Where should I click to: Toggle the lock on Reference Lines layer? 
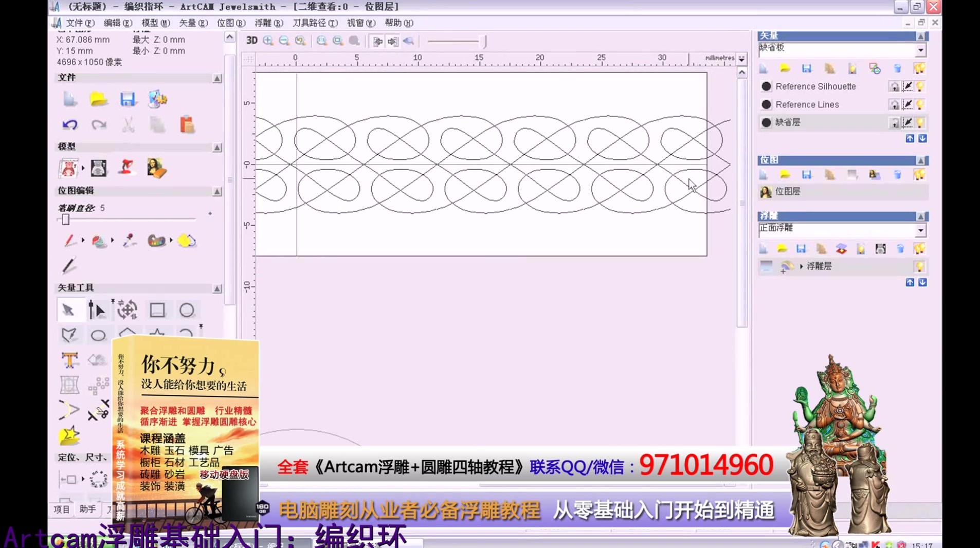[895, 104]
